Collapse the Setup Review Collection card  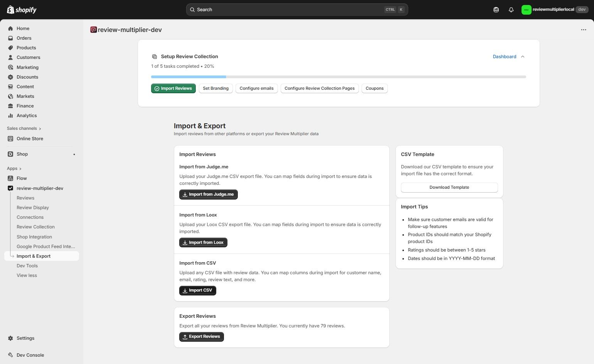tap(523, 57)
